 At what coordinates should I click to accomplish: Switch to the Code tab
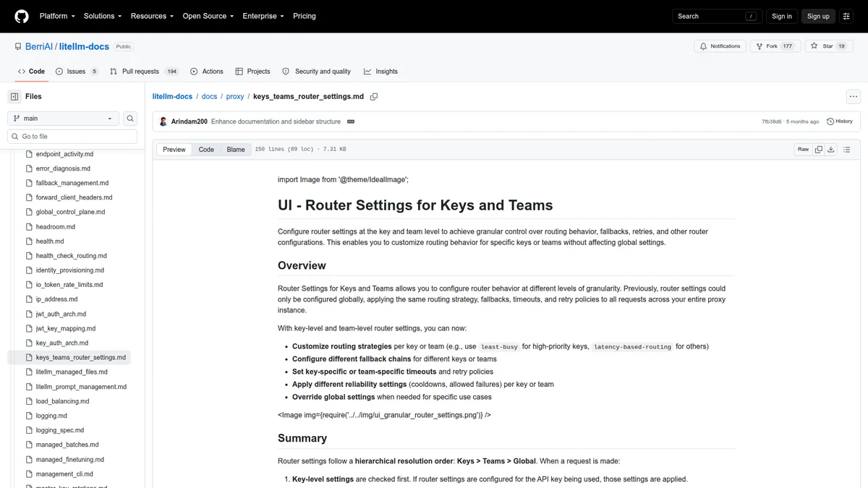pos(31,72)
